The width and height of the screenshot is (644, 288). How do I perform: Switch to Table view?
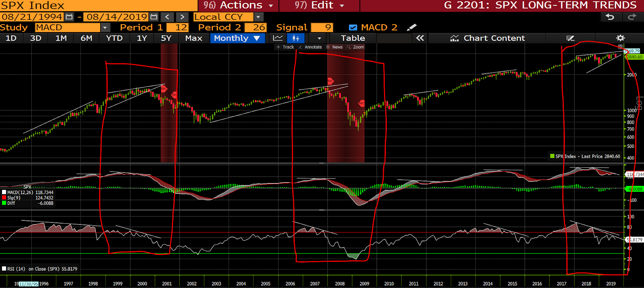tap(353, 38)
